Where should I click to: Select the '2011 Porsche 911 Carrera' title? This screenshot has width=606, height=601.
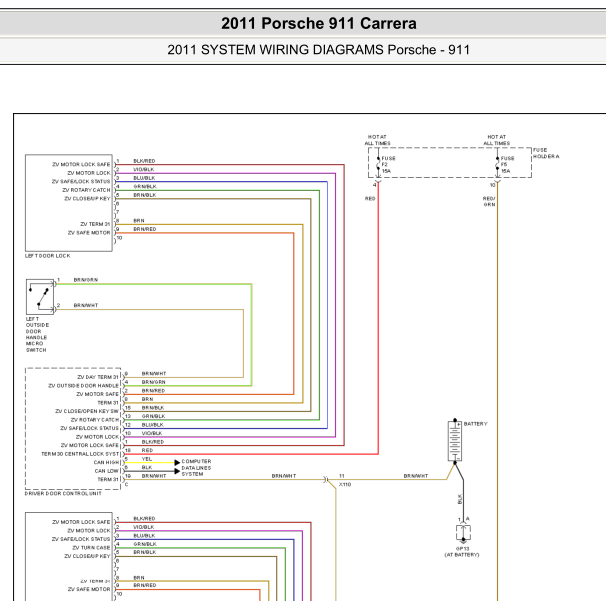pos(319,24)
